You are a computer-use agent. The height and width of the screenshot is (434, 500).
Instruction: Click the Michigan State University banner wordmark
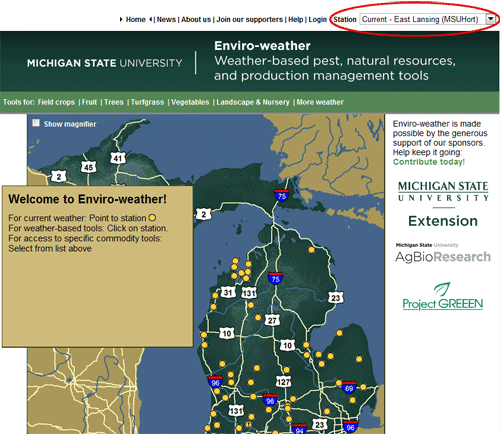(105, 63)
